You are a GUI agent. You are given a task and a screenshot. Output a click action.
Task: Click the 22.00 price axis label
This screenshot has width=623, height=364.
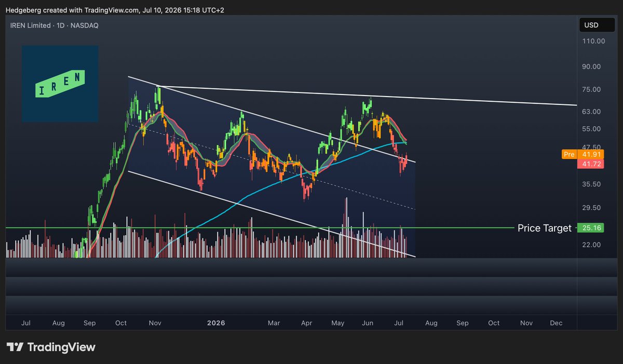(x=592, y=245)
